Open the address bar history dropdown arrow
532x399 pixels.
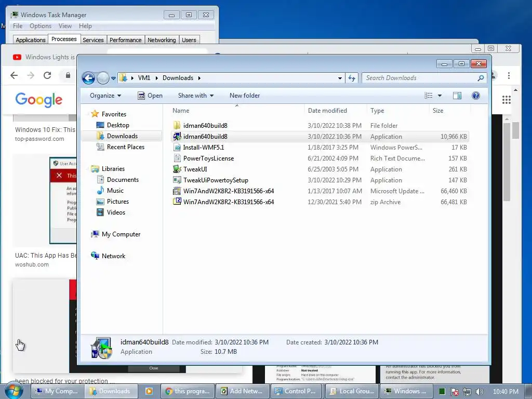click(x=340, y=78)
